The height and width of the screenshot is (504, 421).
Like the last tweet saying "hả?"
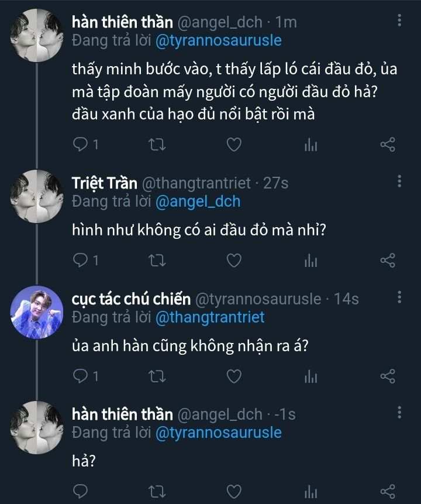pos(234,491)
